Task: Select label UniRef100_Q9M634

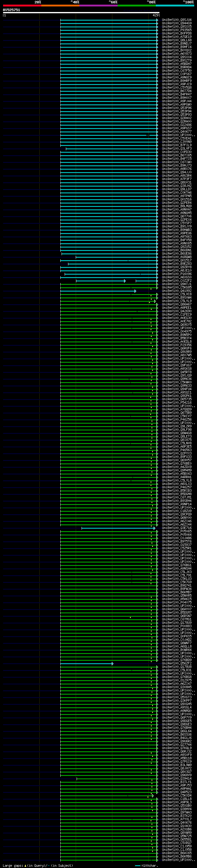Action: click(176, 379)
